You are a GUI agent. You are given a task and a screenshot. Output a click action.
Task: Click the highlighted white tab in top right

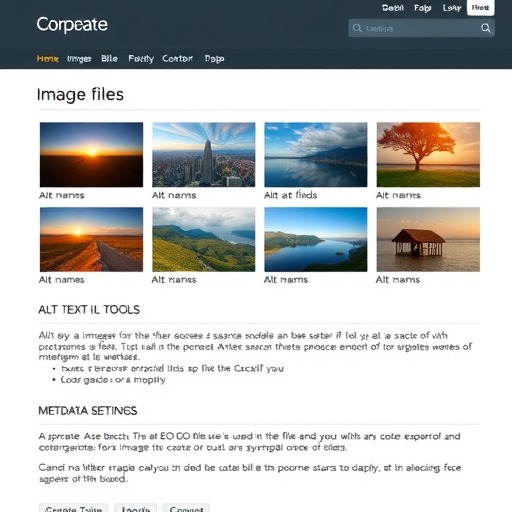coord(480,7)
